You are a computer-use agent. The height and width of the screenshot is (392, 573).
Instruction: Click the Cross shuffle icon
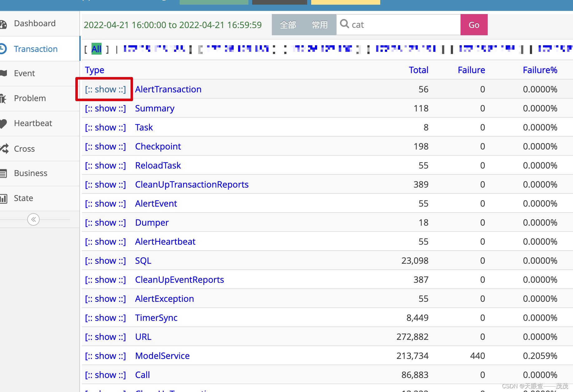[x=4, y=149]
